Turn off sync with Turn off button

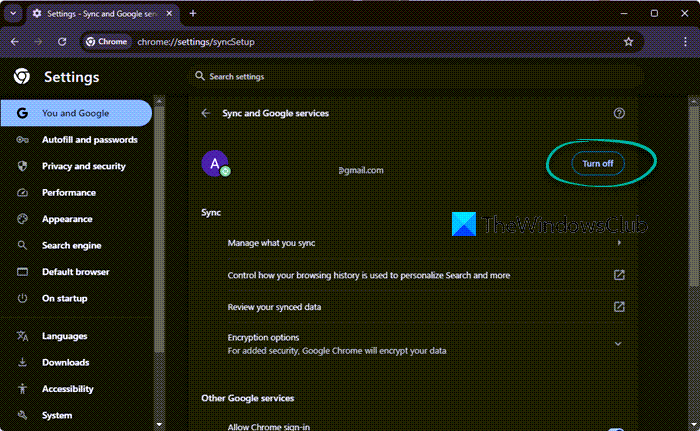coord(598,164)
